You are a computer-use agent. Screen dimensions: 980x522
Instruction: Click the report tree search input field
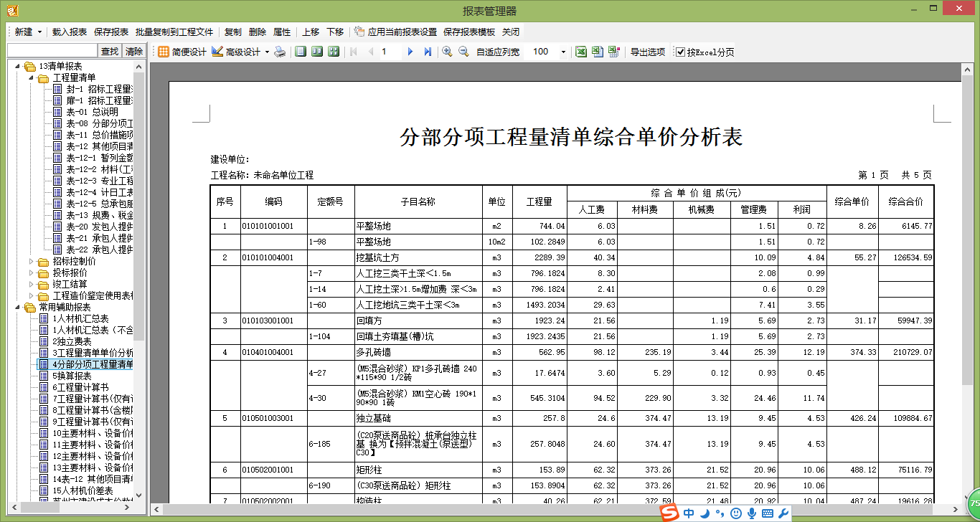pyautogui.click(x=52, y=51)
